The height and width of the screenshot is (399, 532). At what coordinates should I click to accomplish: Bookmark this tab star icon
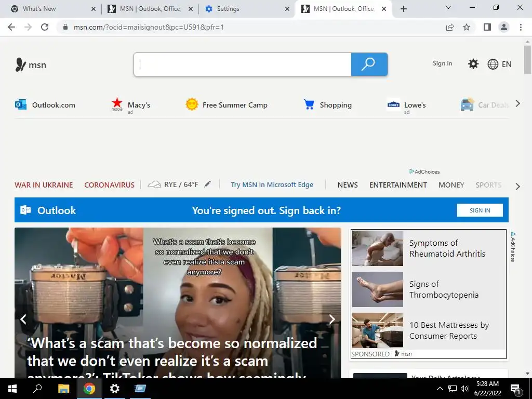[467, 27]
